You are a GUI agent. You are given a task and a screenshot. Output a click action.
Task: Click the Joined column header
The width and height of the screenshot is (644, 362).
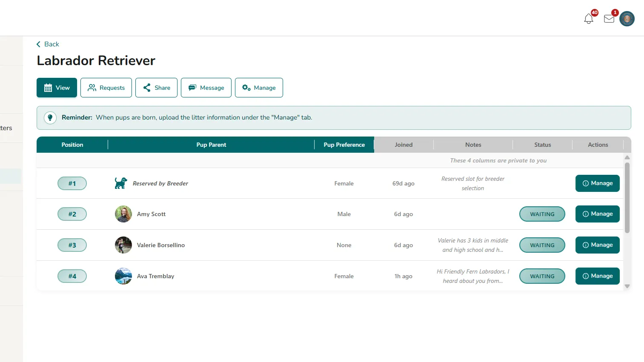(403, 145)
